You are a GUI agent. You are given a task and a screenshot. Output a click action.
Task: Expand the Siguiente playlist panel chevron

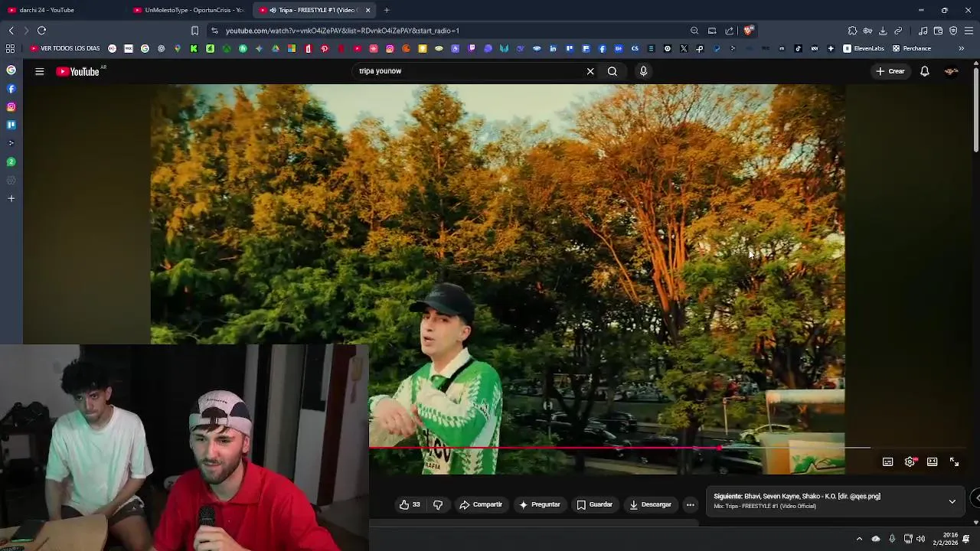coord(952,501)
